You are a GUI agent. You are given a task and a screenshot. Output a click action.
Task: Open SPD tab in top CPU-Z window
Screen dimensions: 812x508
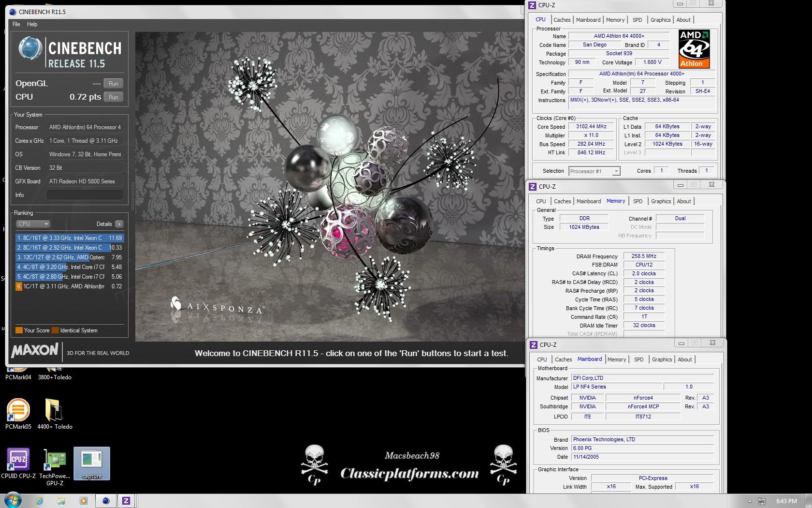point(638,20)
